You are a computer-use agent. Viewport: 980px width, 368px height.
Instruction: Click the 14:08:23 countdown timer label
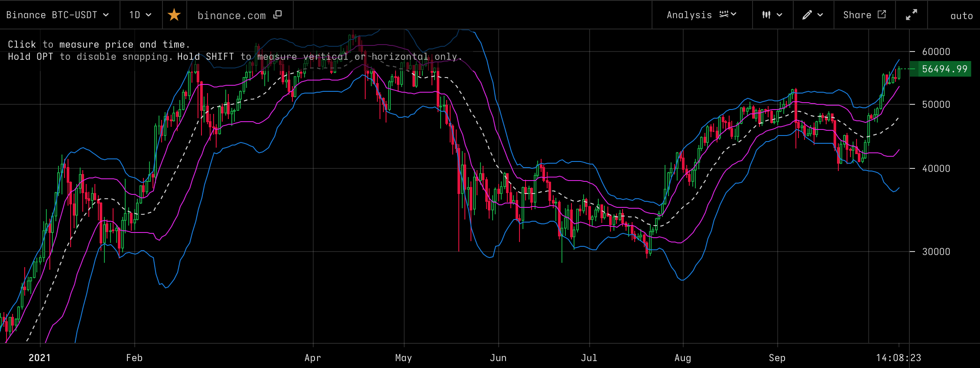click(899, 358)
